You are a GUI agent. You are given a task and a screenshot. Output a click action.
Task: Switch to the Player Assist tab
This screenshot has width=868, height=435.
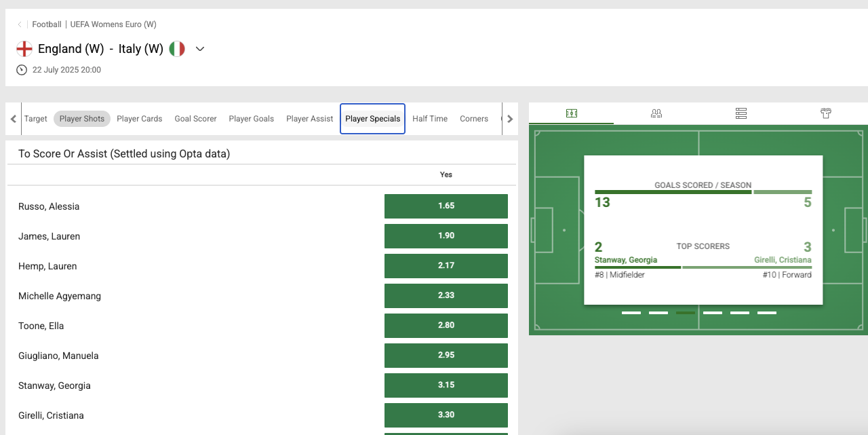pos(310,119)
